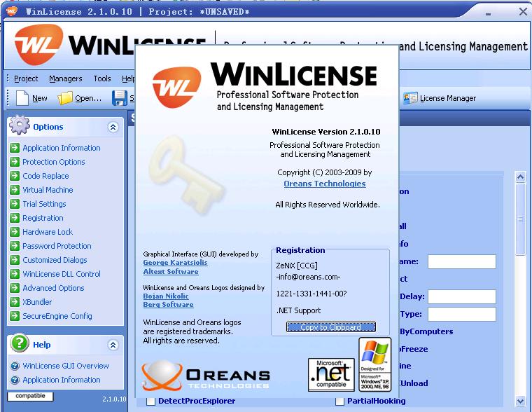Toggle the PartialHooking checkbox
The height and width of the screenshot is (412, 532).
coord(339,401)
